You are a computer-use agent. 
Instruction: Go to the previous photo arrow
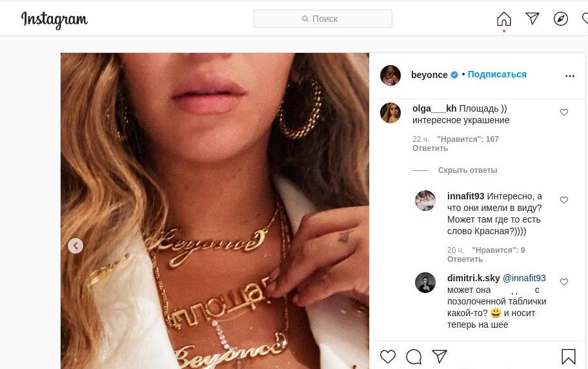tap(76, 246)
